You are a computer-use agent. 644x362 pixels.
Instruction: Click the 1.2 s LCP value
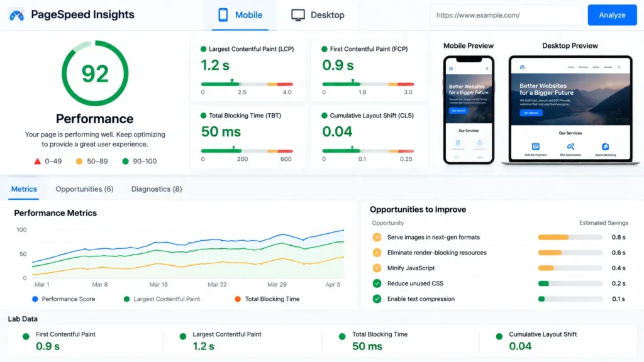point(215,65)
